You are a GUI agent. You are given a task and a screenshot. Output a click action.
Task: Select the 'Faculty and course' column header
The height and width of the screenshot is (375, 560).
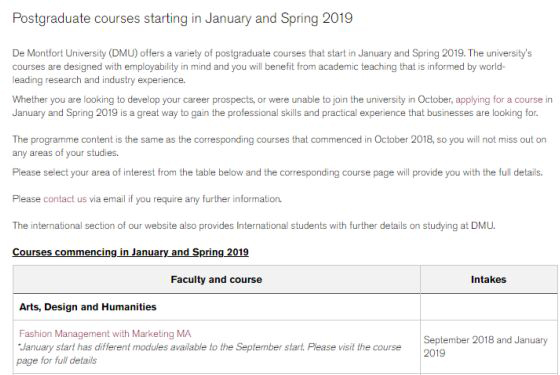click(216, 279)
